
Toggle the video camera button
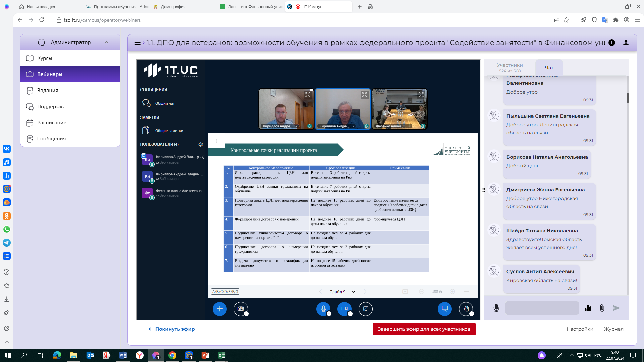344,309
